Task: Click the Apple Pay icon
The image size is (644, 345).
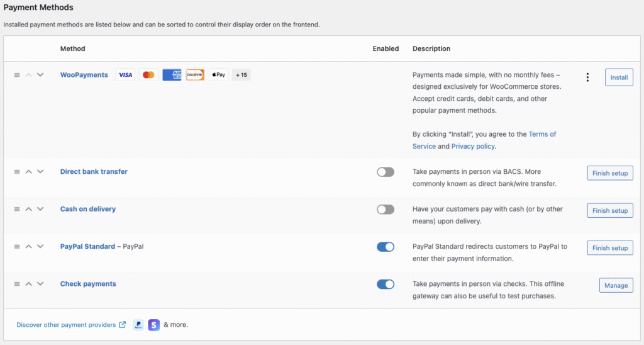Action: click(x=218, y=75)
